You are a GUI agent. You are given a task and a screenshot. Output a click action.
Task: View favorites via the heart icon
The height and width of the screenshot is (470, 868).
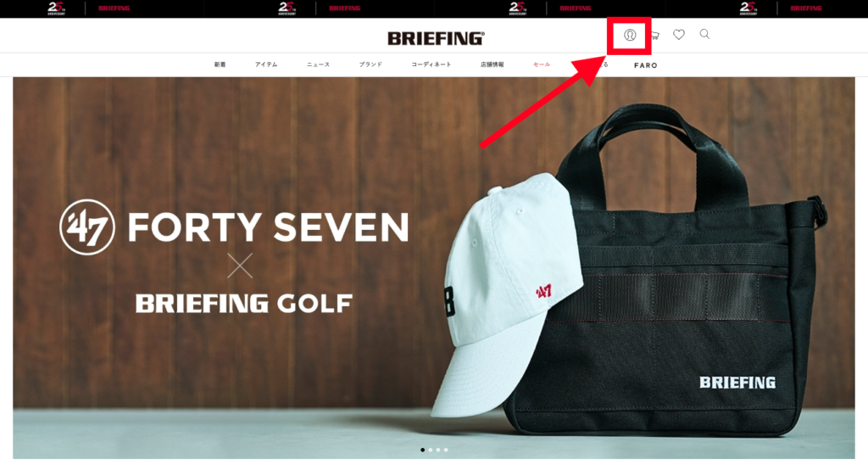tap(679, 35)
